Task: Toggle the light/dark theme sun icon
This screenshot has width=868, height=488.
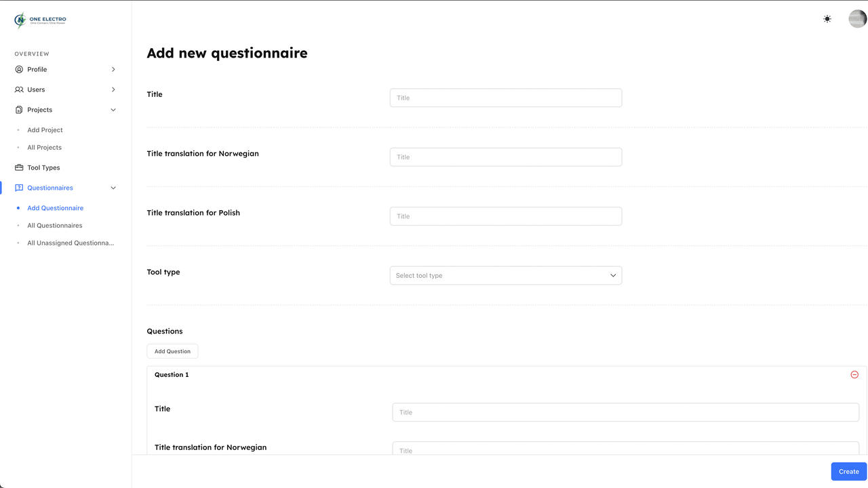Action: tap(827, 19)
